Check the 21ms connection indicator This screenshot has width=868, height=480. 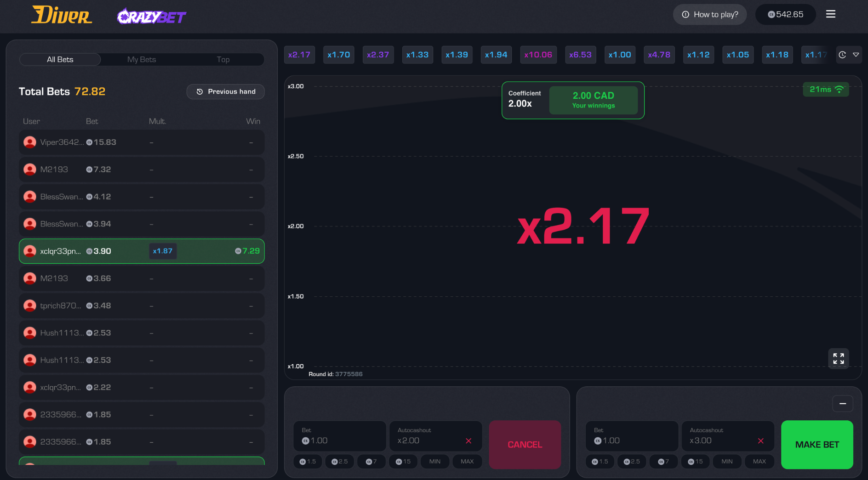826,90
